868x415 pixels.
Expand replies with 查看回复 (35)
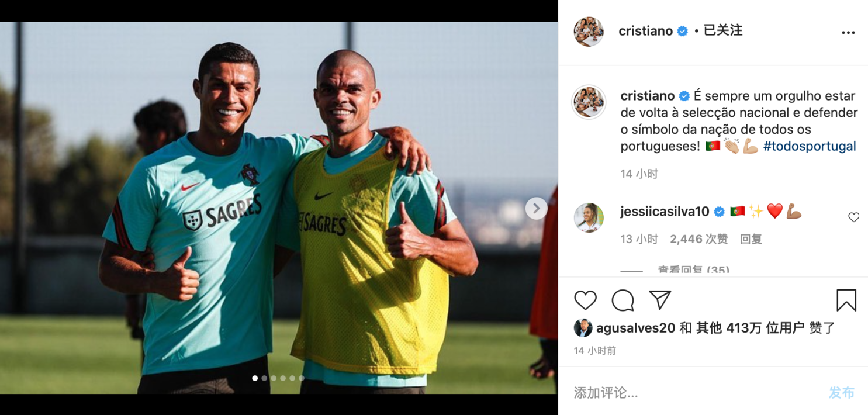pyautogui.click(x=693, y=270)
